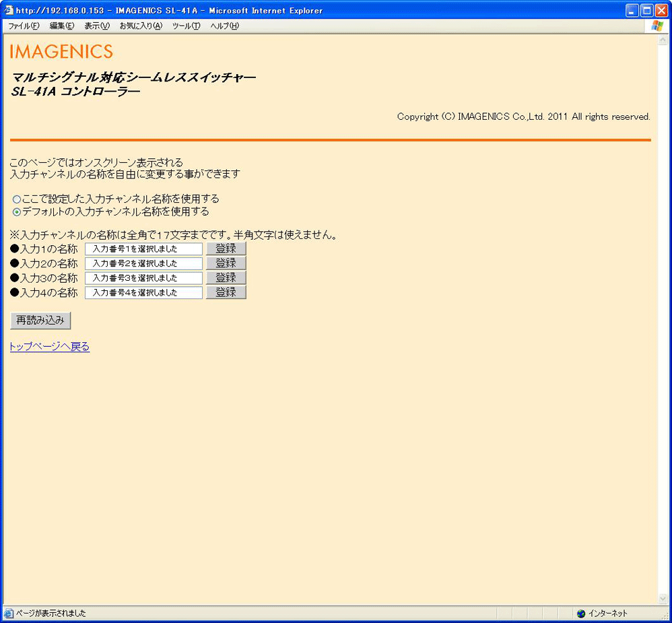Select デフォルトの入力チャンネル名称を使用する radio button
This screenshot has height=623, width=672.
pyautogui.click(x=17, y=211)
